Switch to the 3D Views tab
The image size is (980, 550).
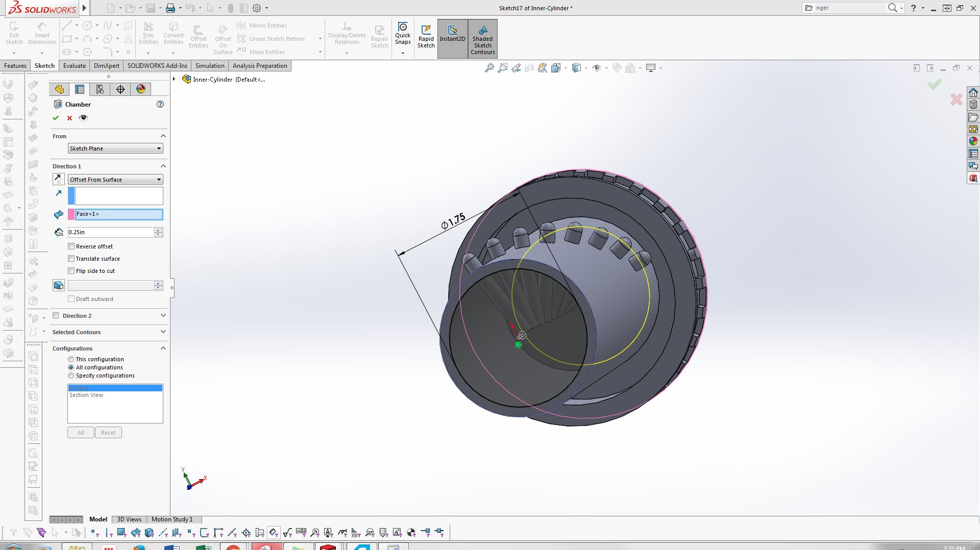129,519
